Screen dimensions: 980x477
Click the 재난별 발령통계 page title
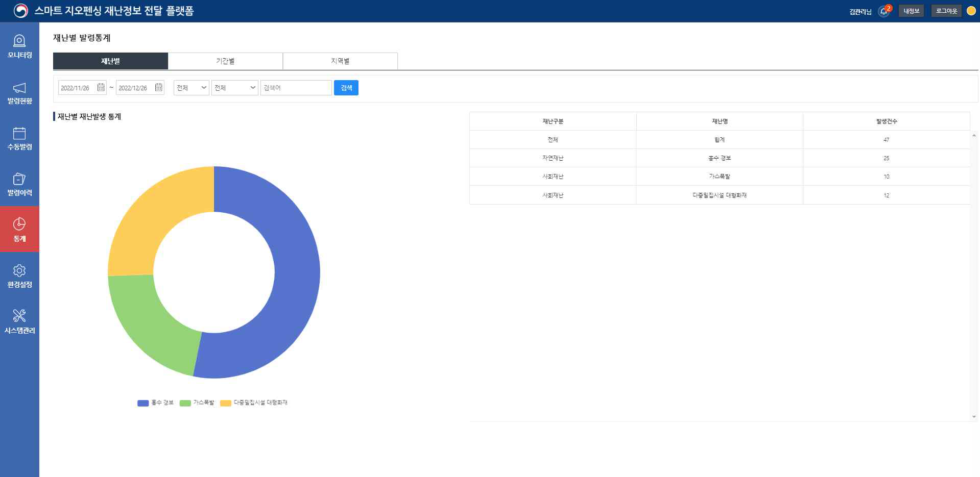coord(82,38)
